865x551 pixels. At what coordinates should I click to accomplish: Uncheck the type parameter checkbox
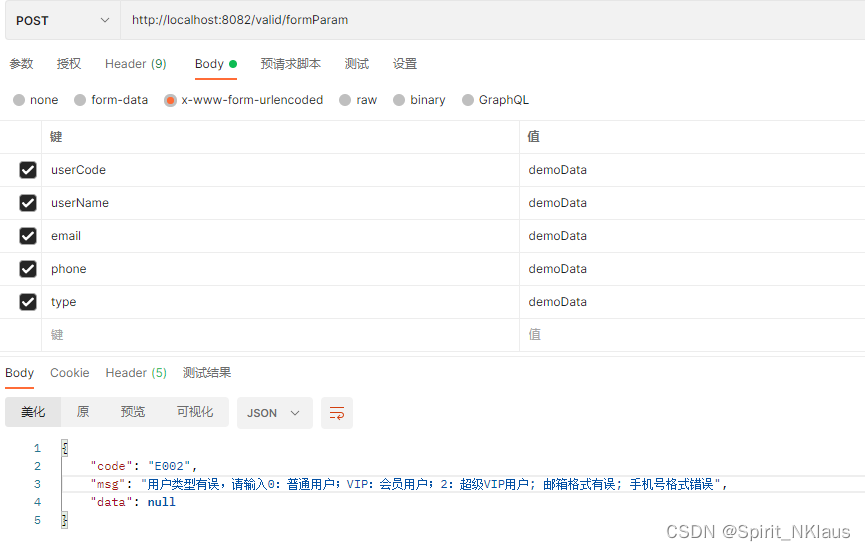click(x=28, y=302)
